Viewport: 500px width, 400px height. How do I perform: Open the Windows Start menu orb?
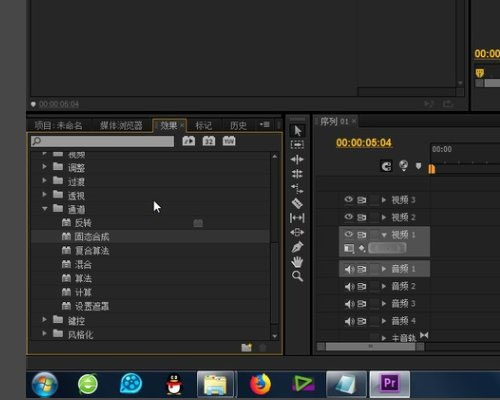45,384
